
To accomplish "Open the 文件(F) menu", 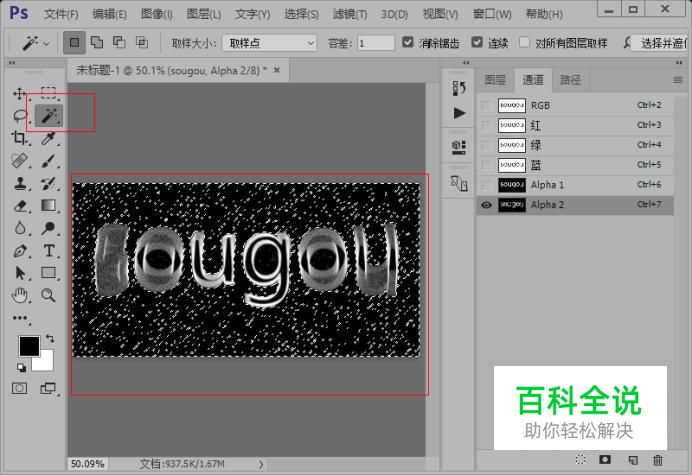I will pyautogui.click(x=61, y=14).
